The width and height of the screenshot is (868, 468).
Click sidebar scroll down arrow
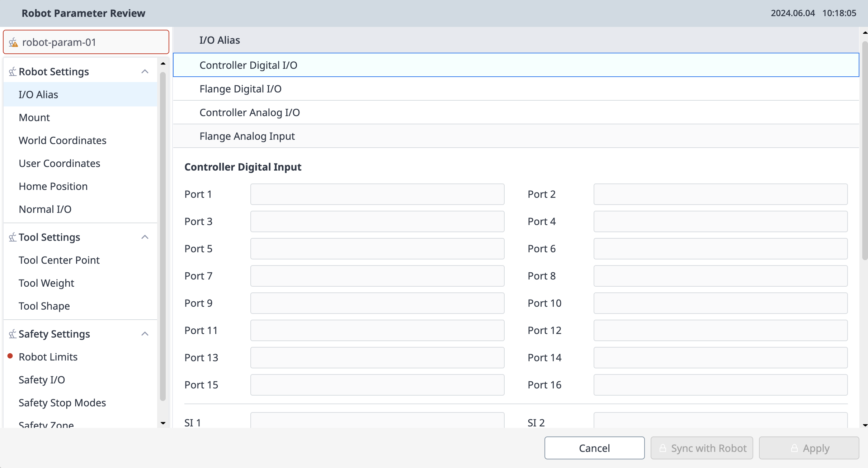(163, 423)
